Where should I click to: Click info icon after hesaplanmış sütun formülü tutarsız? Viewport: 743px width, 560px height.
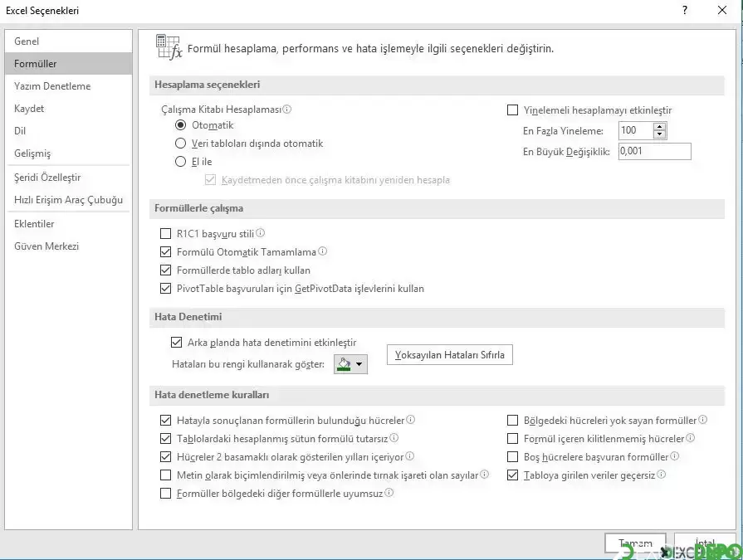click(393, 438)
